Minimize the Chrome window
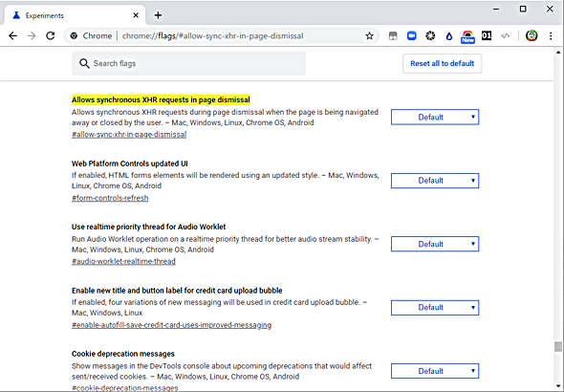 496,9
